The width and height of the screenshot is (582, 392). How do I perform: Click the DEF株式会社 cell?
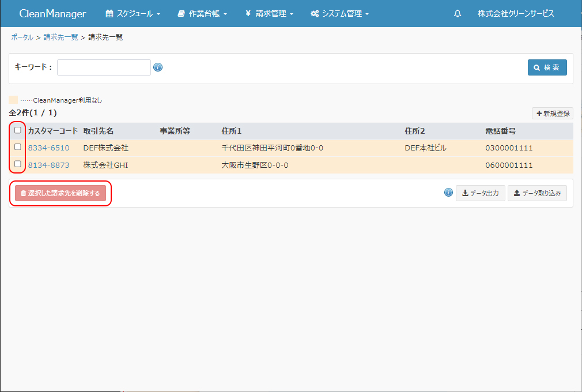point(106,148)
